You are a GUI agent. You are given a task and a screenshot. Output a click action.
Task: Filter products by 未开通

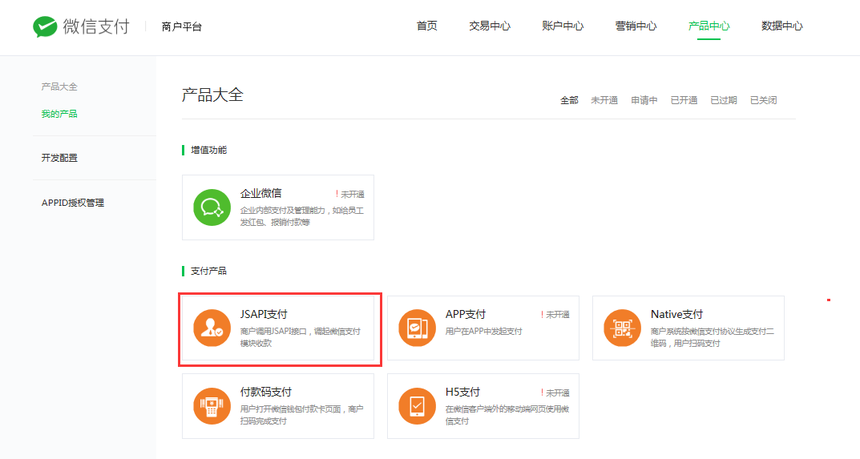click(604, 100)
